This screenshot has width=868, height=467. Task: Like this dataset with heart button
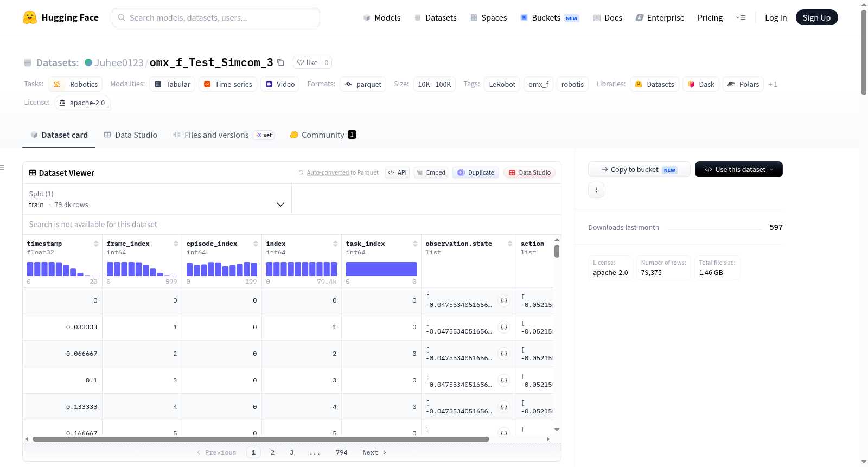307,62
